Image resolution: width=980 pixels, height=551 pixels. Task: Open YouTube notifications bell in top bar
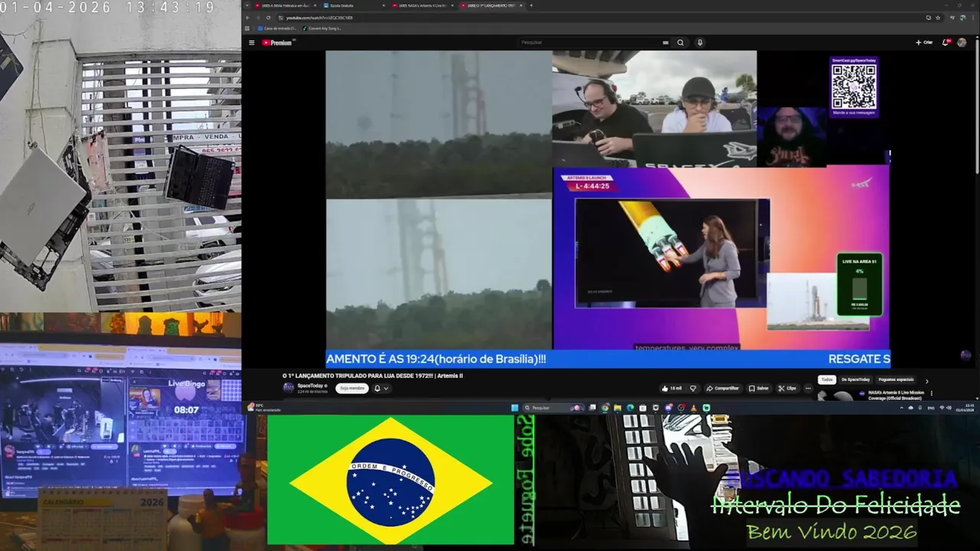tap(946, 43)
